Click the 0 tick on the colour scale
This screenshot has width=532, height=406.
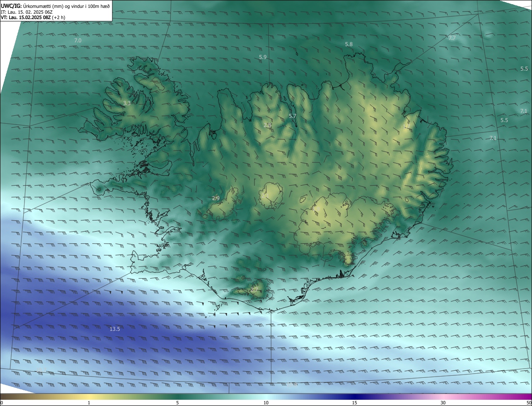(x=2, y=403)
